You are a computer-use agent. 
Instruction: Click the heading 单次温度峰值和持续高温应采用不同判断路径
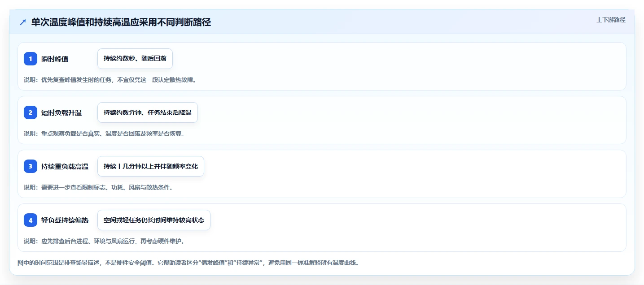(x=121, y=22)
